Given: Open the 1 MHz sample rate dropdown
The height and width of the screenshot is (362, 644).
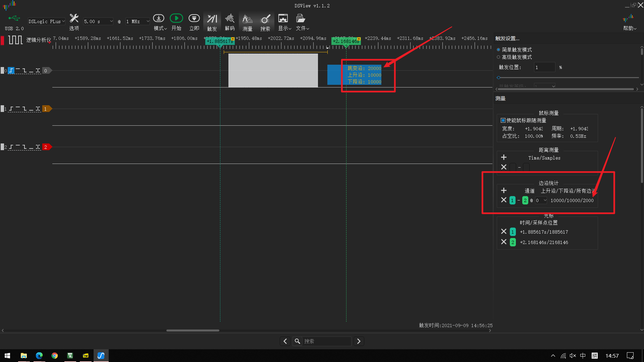Looking at the screenshot, I should click(x=138, y=21).
